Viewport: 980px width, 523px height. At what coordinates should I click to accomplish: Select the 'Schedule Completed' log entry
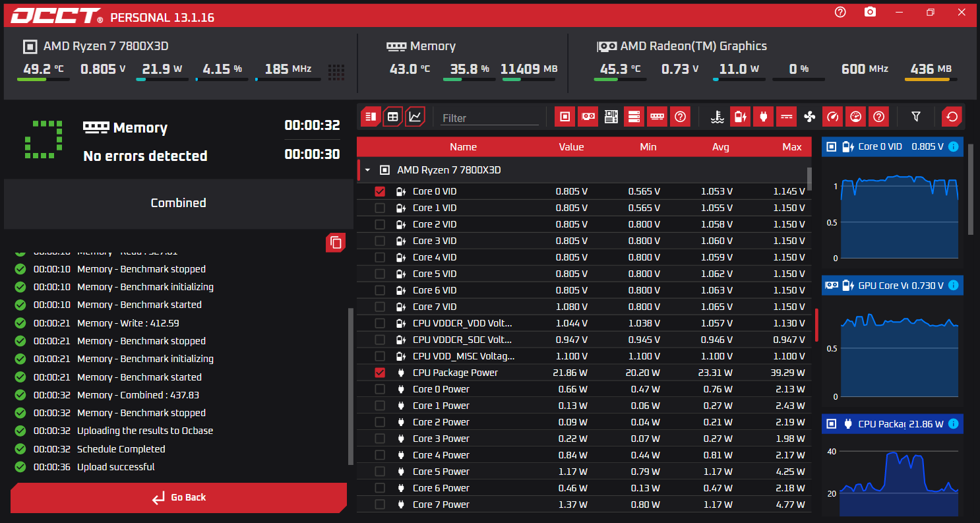[121, 449]
